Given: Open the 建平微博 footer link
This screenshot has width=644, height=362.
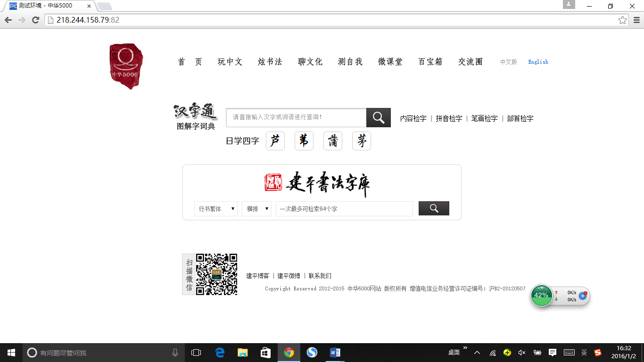Looking at the screenshot, I should [289, 276].
